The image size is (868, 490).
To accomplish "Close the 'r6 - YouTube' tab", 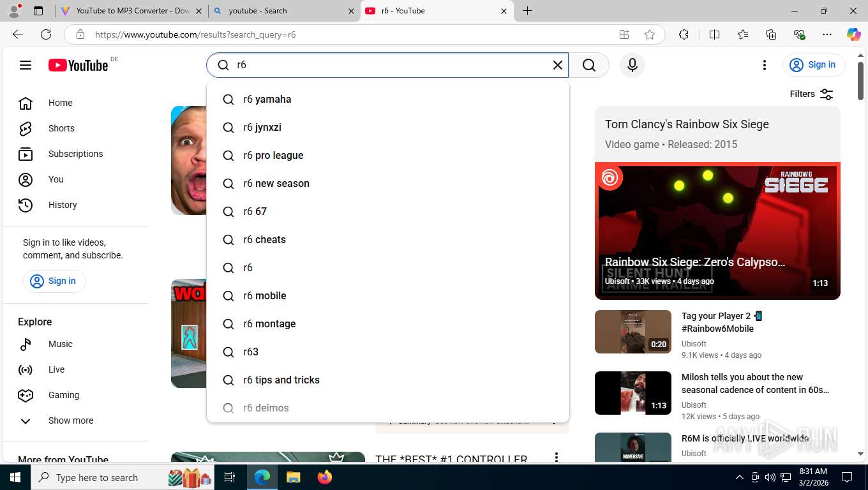I will [504, 11].
